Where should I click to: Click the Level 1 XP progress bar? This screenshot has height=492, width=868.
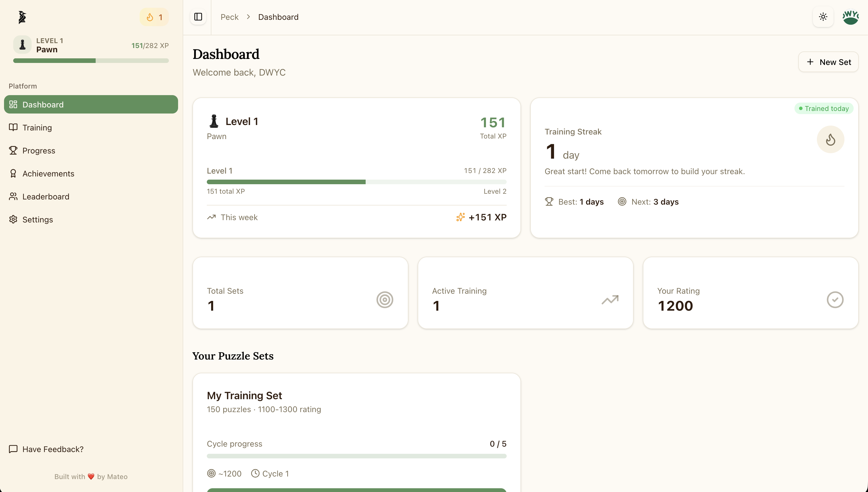click(x=356, y=182)
